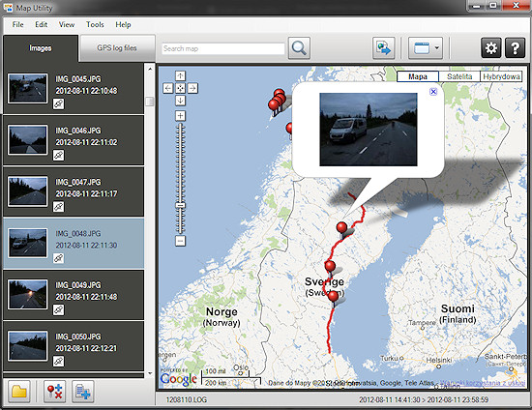Pan the map down with the arrow
This screenshot has height=410, width=532.
click(180, 101)
